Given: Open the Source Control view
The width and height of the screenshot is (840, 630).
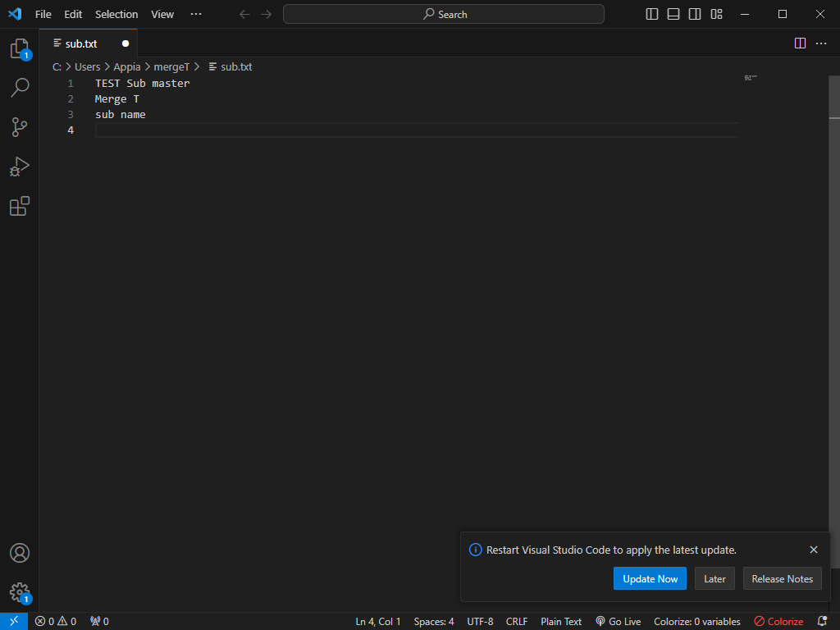Looking at the screenshot, I should click(20, 127).
